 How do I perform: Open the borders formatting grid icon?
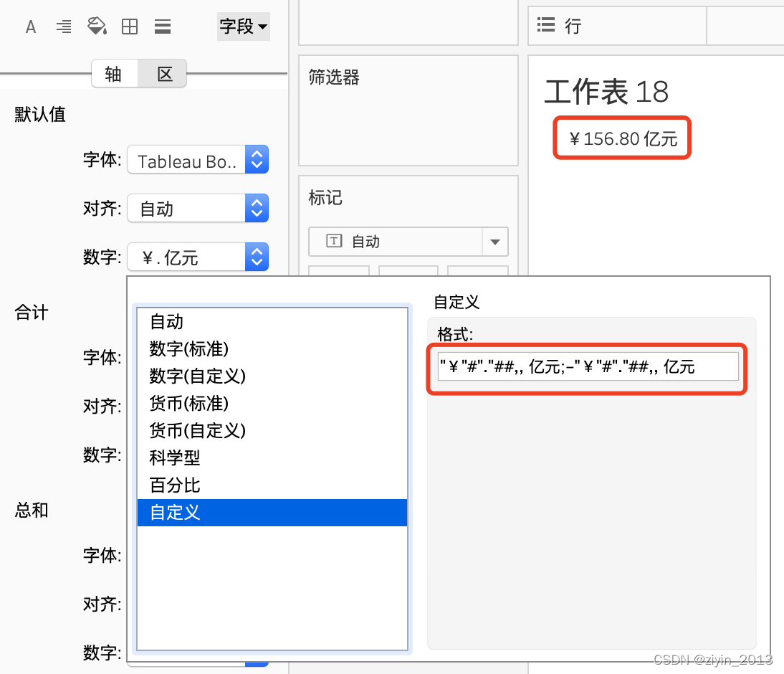130,27
